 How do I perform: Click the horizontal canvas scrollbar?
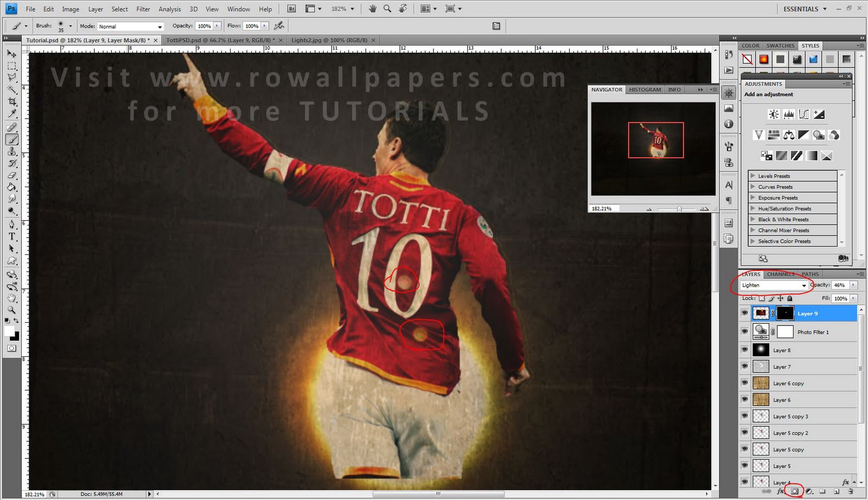tap(438, 494)
